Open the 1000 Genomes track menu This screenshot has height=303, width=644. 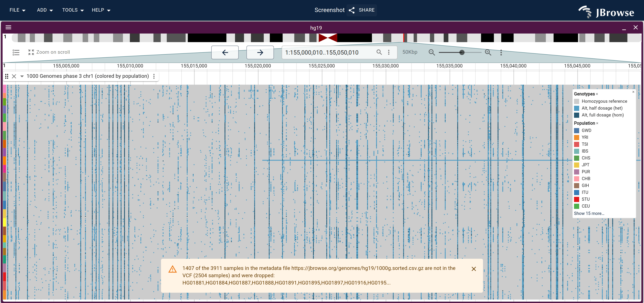pyautogui.click(x=154, y=76)
